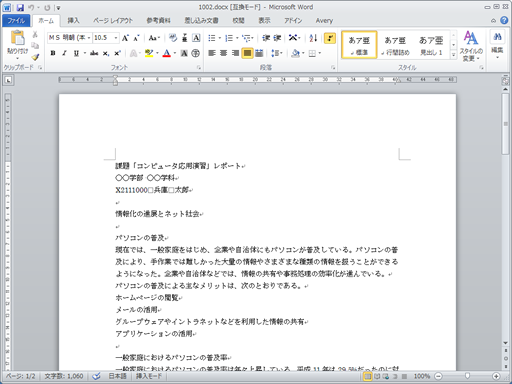Image resolution: width=512 pixels, height=384 pixels.
Task: Click the 文字数: 1,060 word count
Action: click(64, 376)
